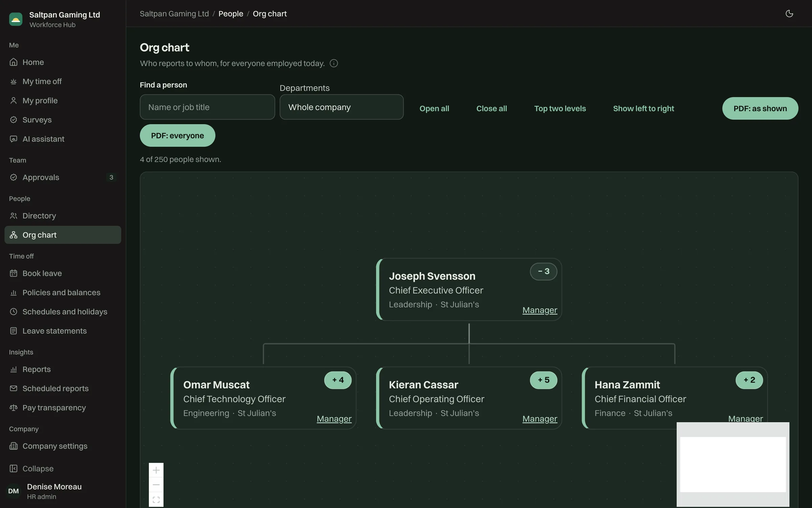
Task: Click Close all
Action: click(492, 108)
